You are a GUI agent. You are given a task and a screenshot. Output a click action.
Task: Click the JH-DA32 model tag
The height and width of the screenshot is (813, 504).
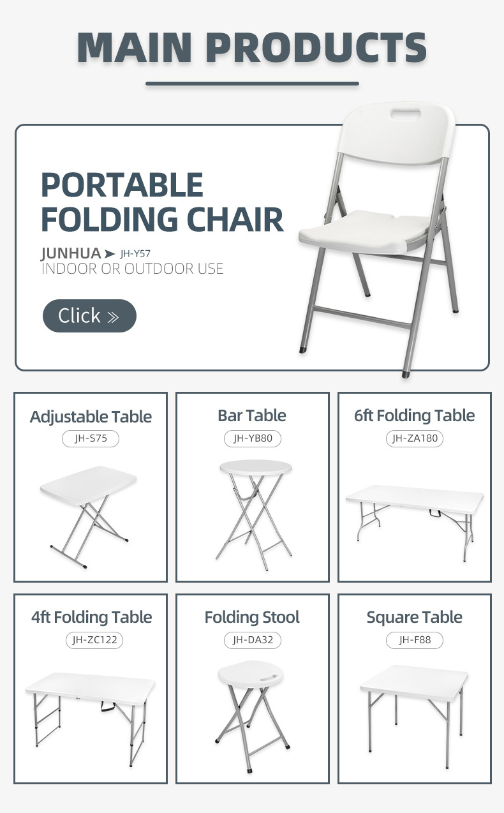[253, 640]
